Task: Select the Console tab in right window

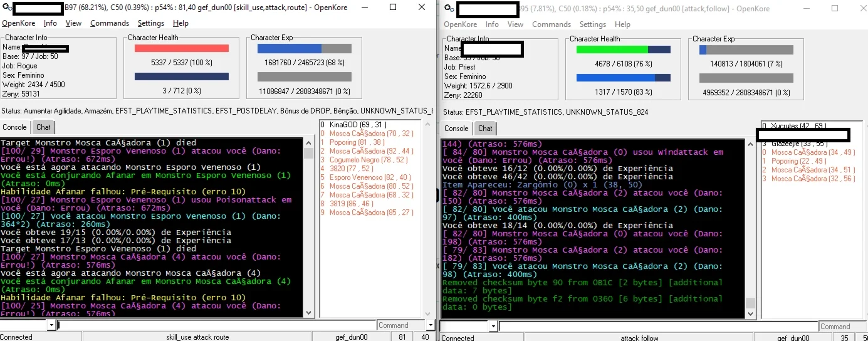Action: click(456, 129)
